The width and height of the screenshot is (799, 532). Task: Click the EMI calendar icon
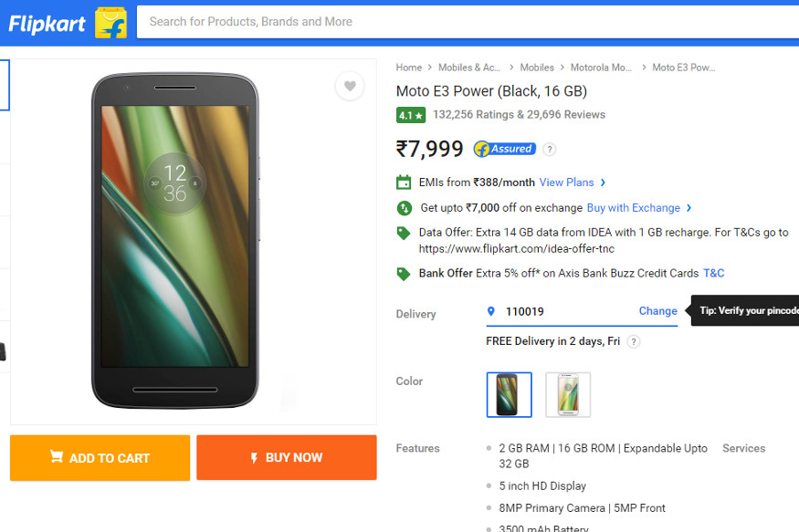click(x=403, y=182)
